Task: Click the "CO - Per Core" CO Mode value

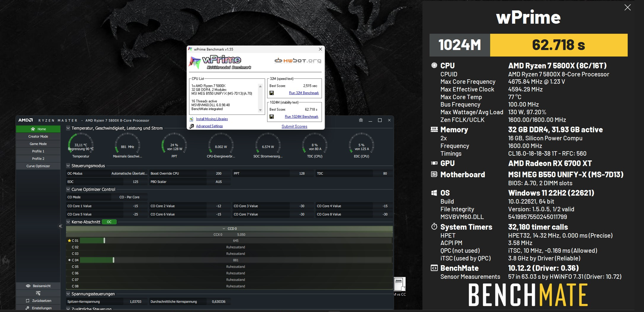Action: point(129,197)
